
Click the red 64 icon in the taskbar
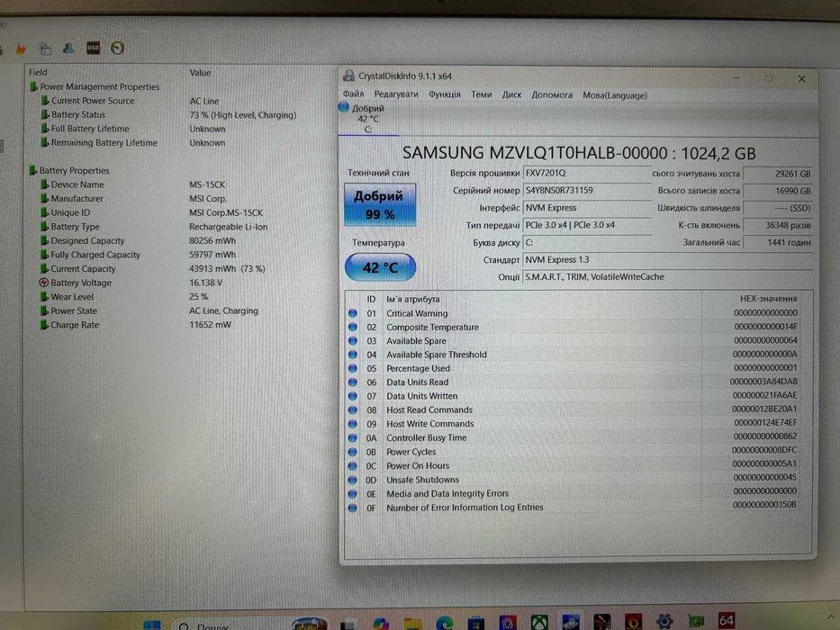[727, 620]
